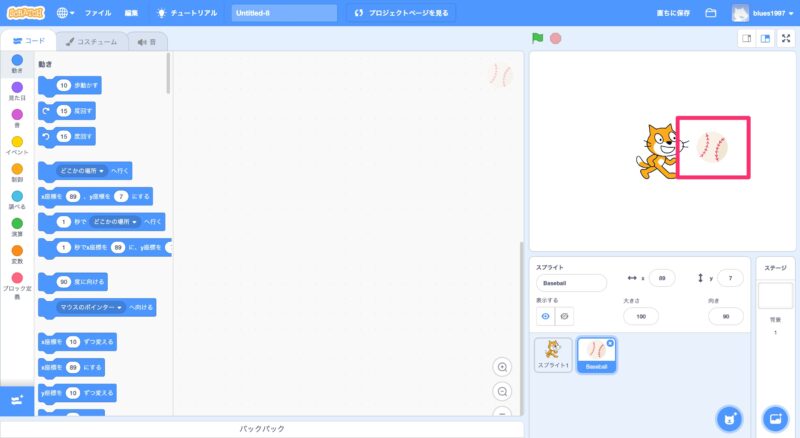
Task: Open the add extension button
Action: 16,400
